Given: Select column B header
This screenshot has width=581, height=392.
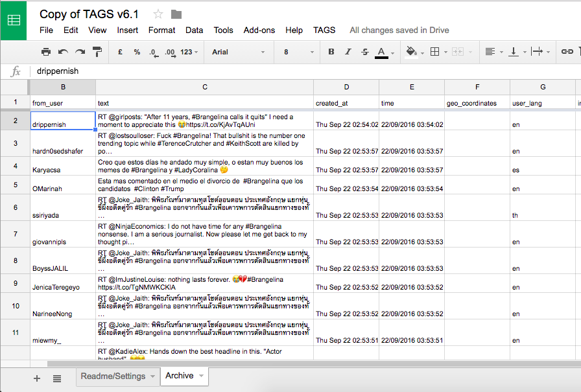Looking at the screenshot, I should point(63,87).
